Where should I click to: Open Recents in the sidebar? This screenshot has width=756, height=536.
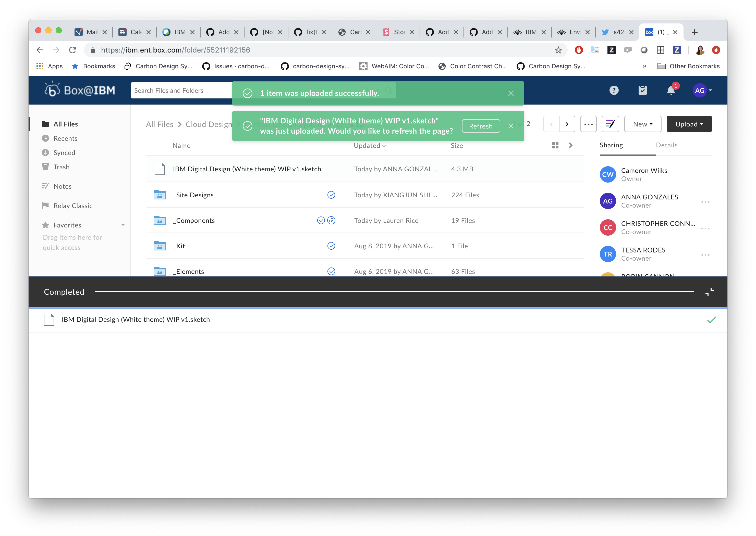(65, 138)
